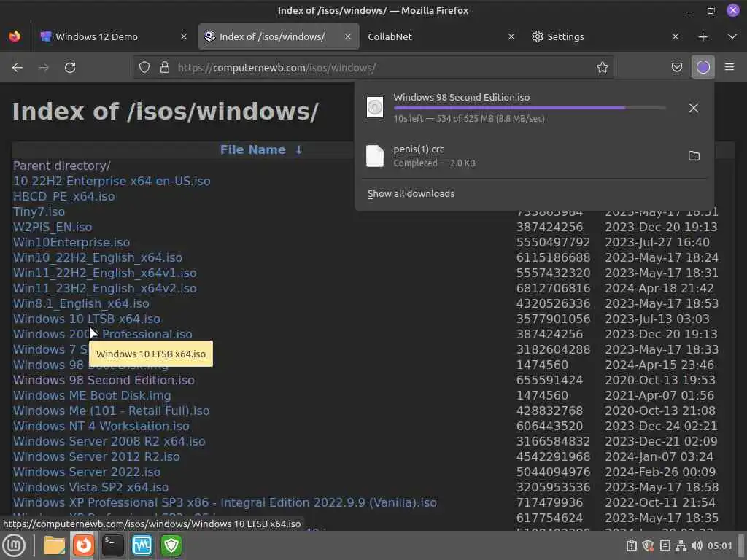The height and width of the screenshot is (560, 747).
Task: Open Firefox View icon
Action: coord(15,36)
